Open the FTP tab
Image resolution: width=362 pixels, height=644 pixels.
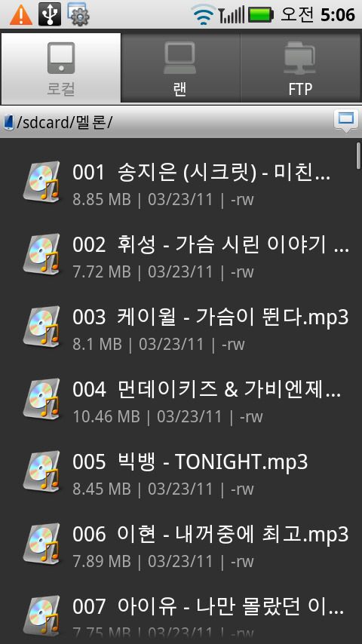click(x=300, y=68)
